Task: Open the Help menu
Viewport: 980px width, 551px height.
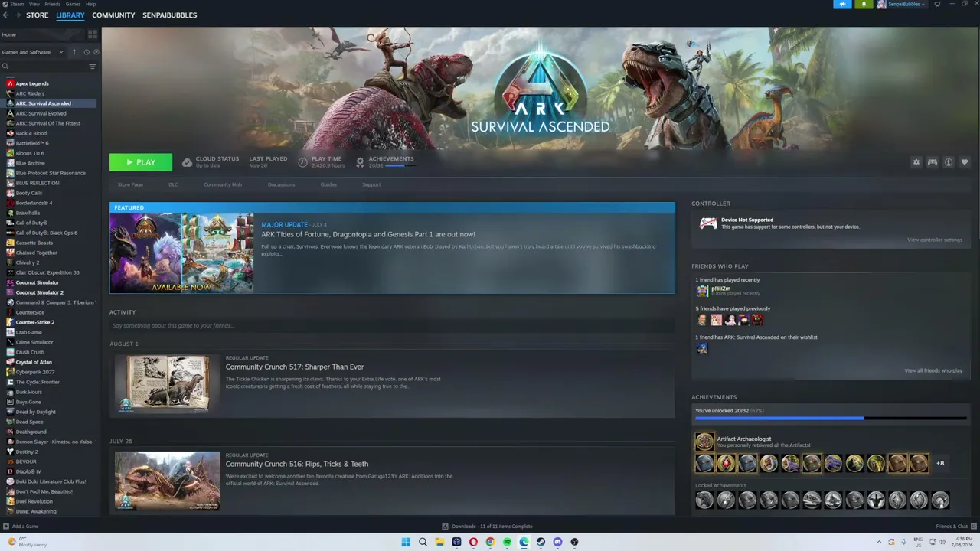Action: pyautogui.click(x=90, y=4)
